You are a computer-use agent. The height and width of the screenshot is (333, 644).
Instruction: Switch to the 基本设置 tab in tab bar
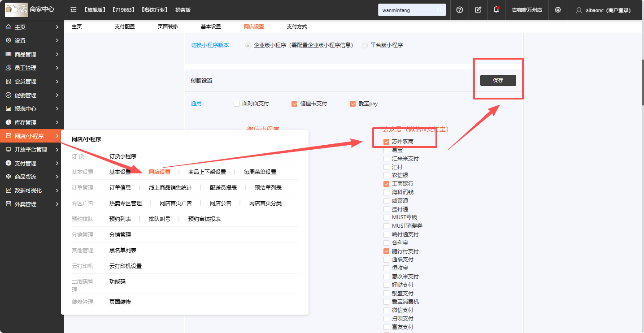pos(211,27)
